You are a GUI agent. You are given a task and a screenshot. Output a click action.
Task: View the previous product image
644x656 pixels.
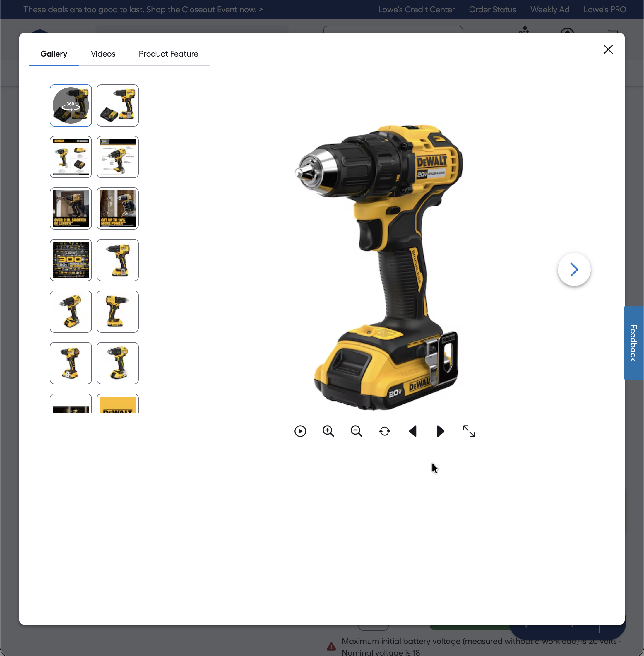pos(413,431)
